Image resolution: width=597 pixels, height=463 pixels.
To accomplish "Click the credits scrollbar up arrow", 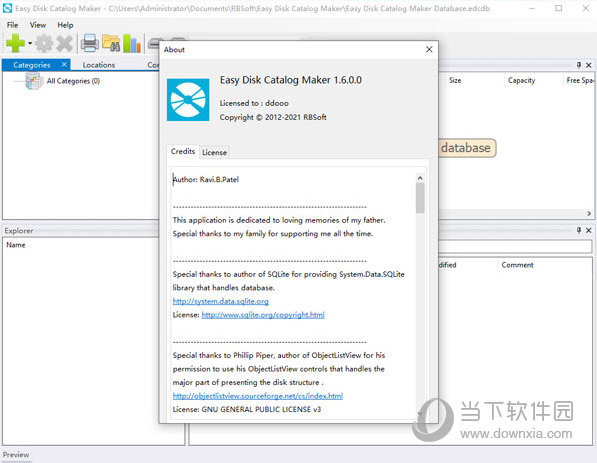I will [420, 178].
